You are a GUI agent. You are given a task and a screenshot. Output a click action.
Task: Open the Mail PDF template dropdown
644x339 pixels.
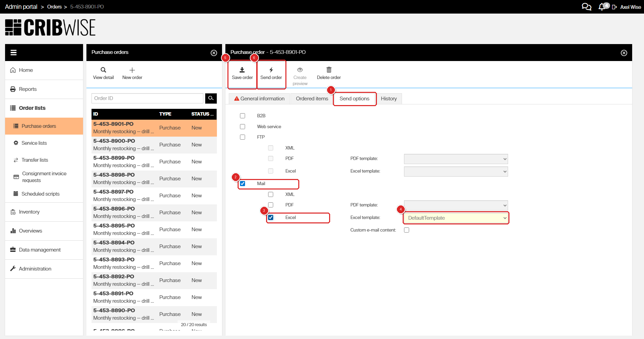(x=456, y=205)
